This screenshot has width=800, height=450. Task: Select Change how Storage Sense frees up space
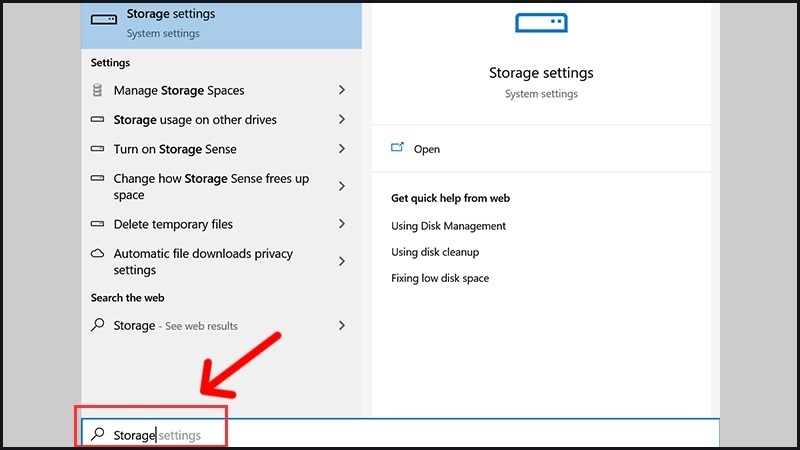click(x=211, y=187)
